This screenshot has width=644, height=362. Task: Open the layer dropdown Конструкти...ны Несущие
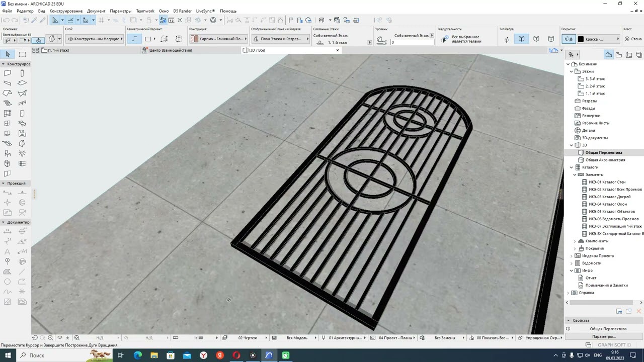96,39
